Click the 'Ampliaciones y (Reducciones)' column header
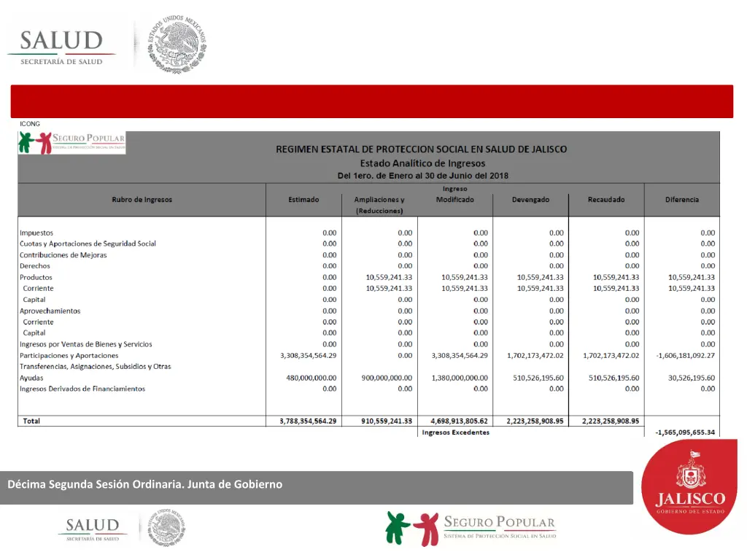This screenshot has width=747, height=560. pos(379,205)
